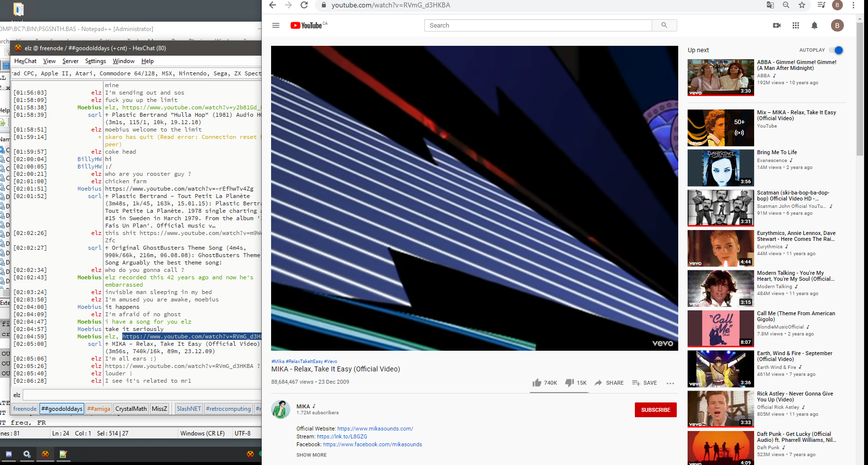
Task: Open the ABBA Gimme! Gimme! Gimme! thumbnail
Action: click(721, 78)
